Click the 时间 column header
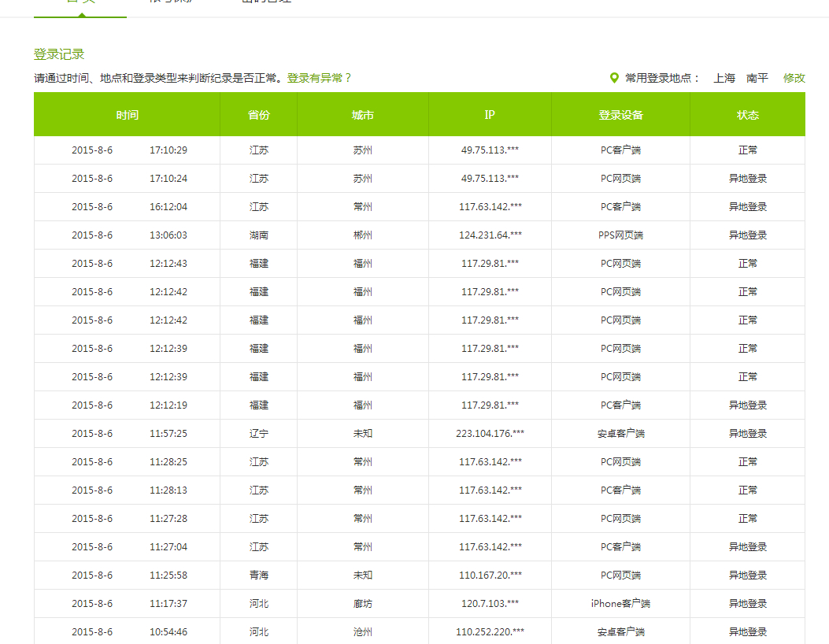Screen dimensions: 829x644 128,115
